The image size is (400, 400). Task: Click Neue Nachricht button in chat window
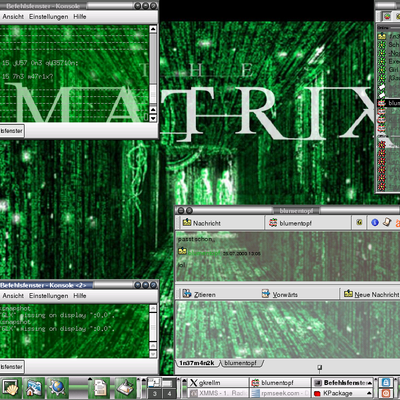tap(371, 294)
